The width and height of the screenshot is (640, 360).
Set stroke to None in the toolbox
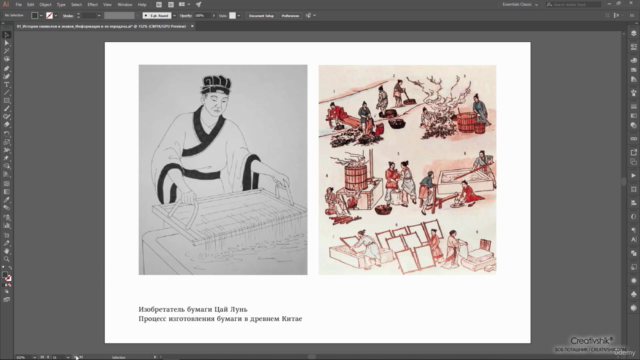10,285
